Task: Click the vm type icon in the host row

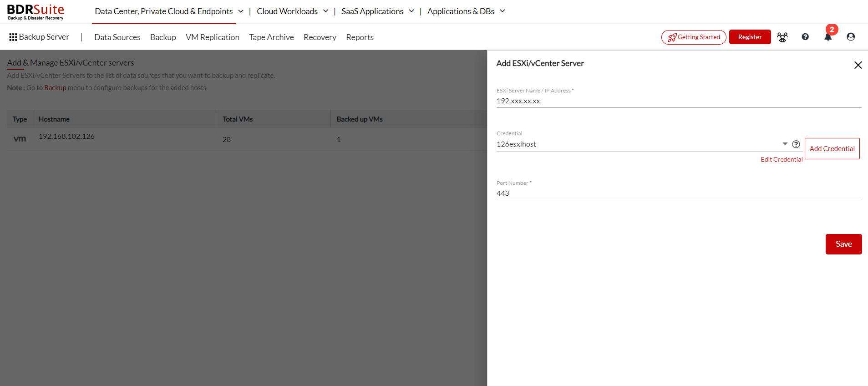Action: [20, 139]
